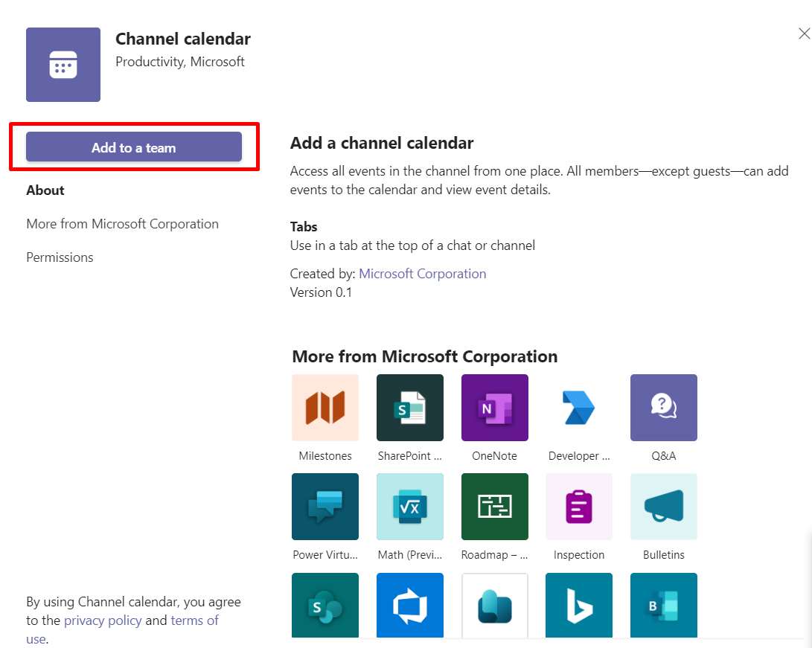The width and height of the screenshot is (812, 648).
Task: Open the Azure DevOps app icon
Action: (x=410, y=605)
